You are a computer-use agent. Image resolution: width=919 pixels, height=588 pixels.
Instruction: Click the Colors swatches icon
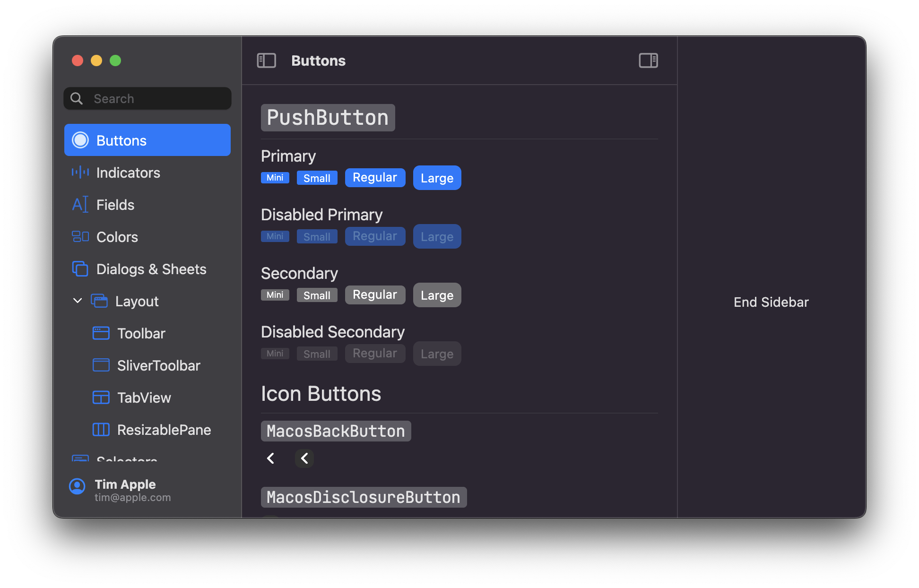click(x=80, y=237)
